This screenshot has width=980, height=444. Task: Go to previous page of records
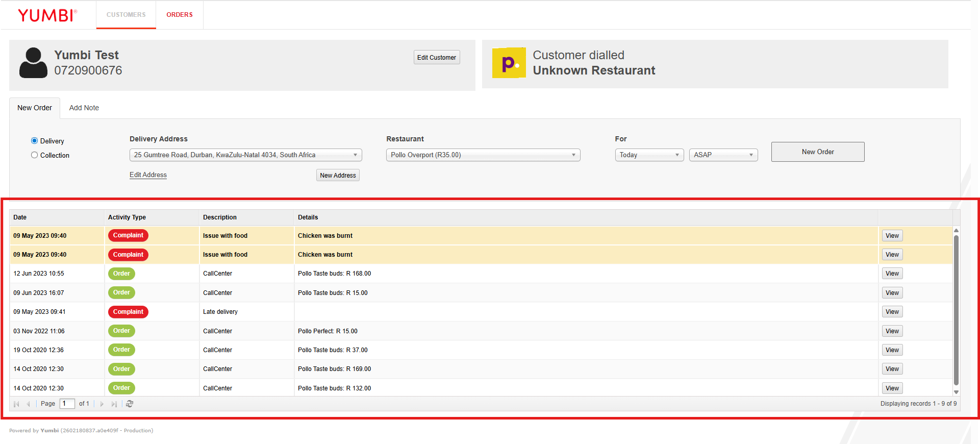point(29,404)
